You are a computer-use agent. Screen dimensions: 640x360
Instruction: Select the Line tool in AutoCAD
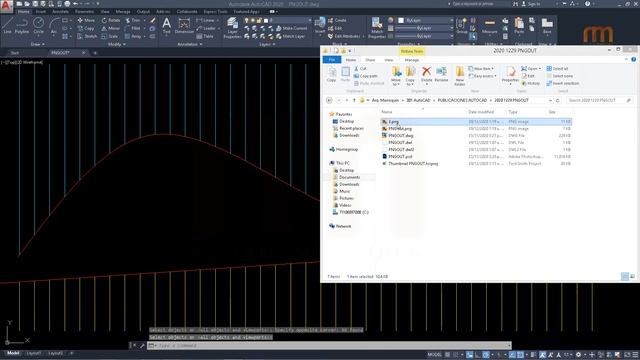click(x=7, y=25)
